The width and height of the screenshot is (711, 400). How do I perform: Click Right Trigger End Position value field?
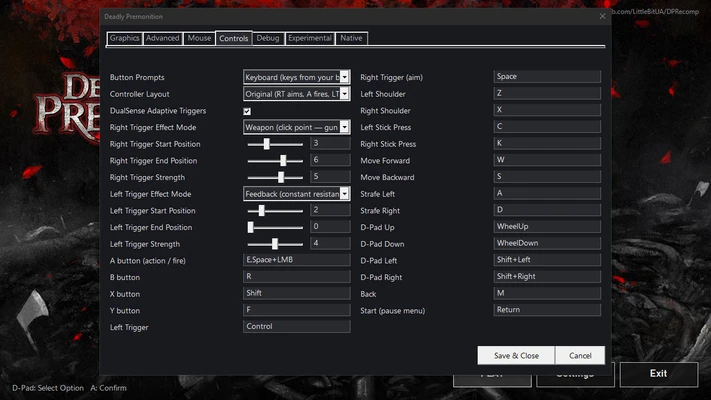330,160
